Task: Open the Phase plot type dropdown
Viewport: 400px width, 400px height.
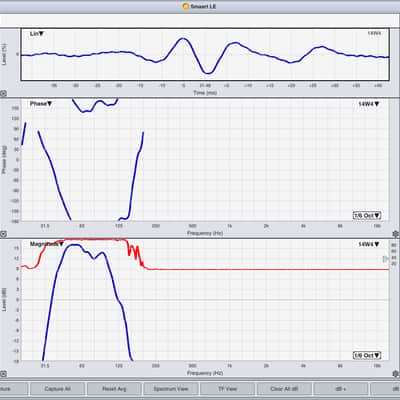Action: pyautogui.click(x=41, y=104)
